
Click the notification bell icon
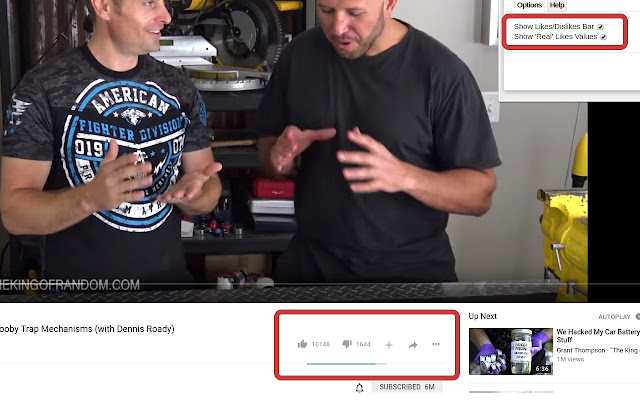coord(359,387)
